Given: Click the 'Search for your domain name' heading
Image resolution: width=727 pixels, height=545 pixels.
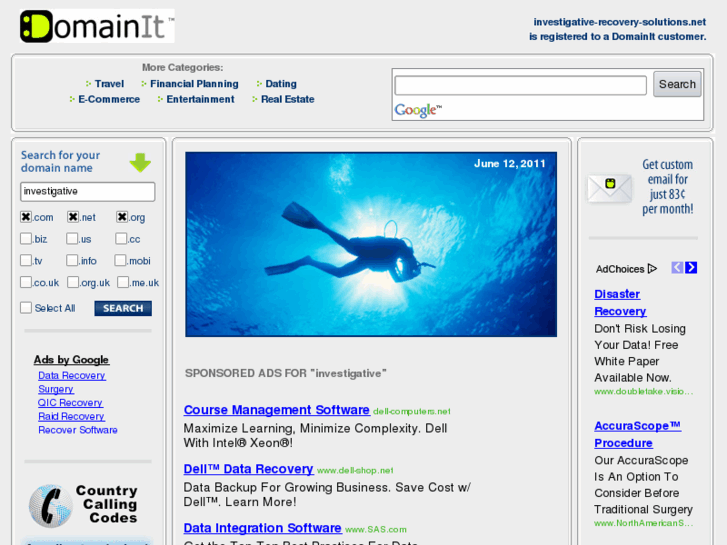Looking at the screenshot, I should point(60,161).
